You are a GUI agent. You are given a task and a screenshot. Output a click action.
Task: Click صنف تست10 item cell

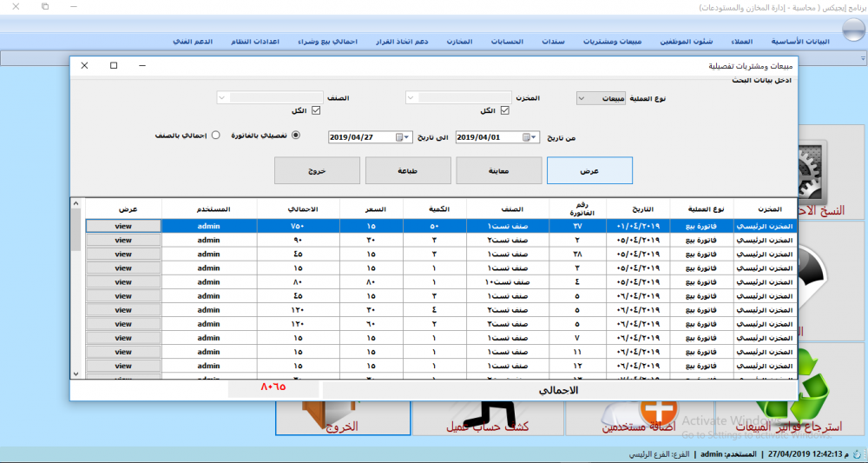(x=508, y=282)
